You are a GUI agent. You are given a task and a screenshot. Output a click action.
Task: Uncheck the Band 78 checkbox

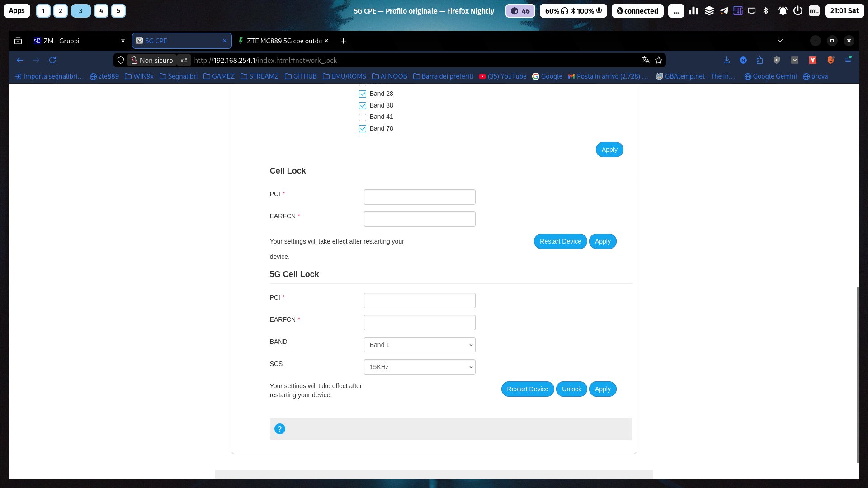tap(363, 129)
